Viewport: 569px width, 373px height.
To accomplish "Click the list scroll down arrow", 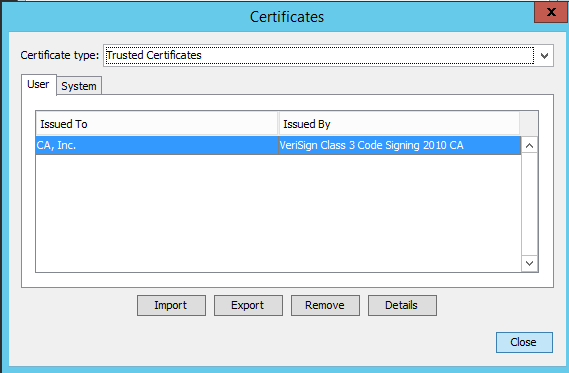I will 529,263.
